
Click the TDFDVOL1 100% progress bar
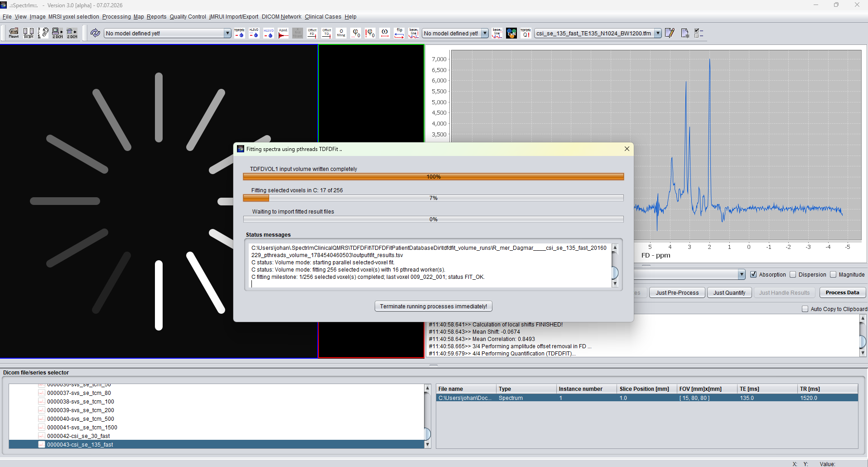click(434, 177)
